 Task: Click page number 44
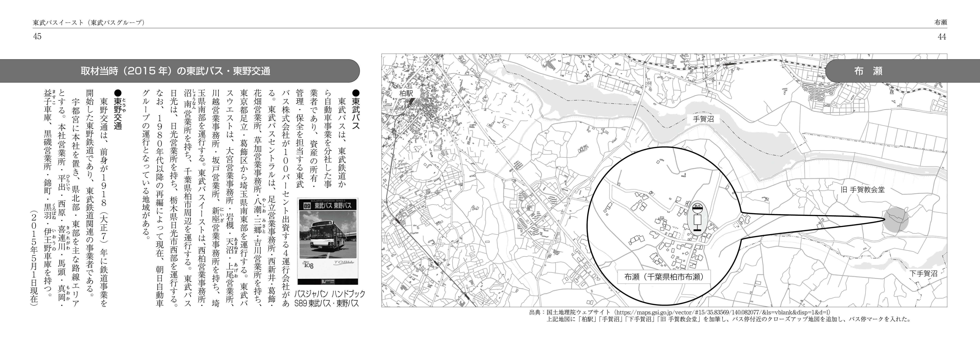(941, 37)
